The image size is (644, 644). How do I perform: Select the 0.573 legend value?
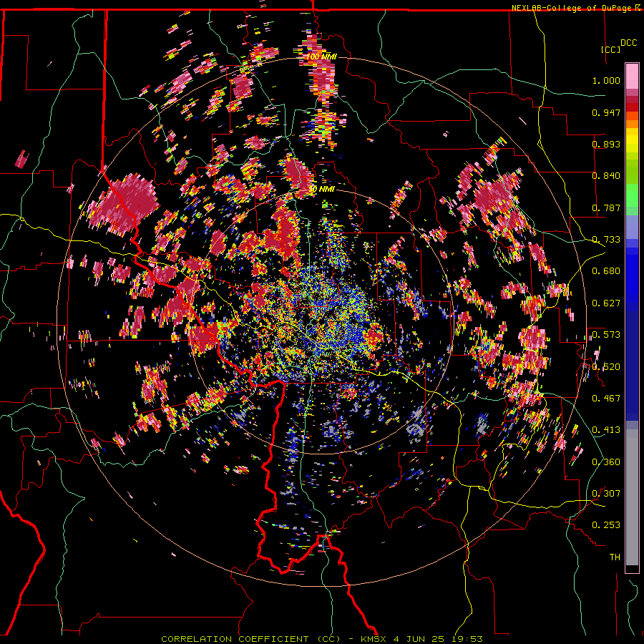tap(606, 335)
